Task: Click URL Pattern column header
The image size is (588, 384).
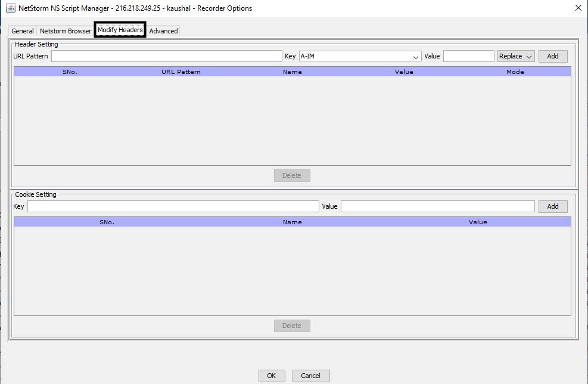Action: (x=181, y=72)
